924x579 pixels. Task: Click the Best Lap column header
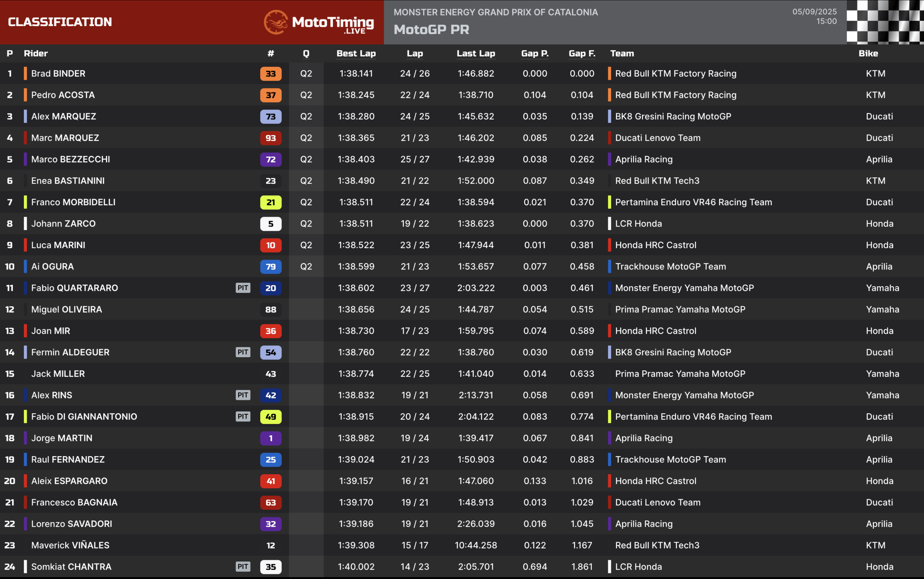click(356, 53)
